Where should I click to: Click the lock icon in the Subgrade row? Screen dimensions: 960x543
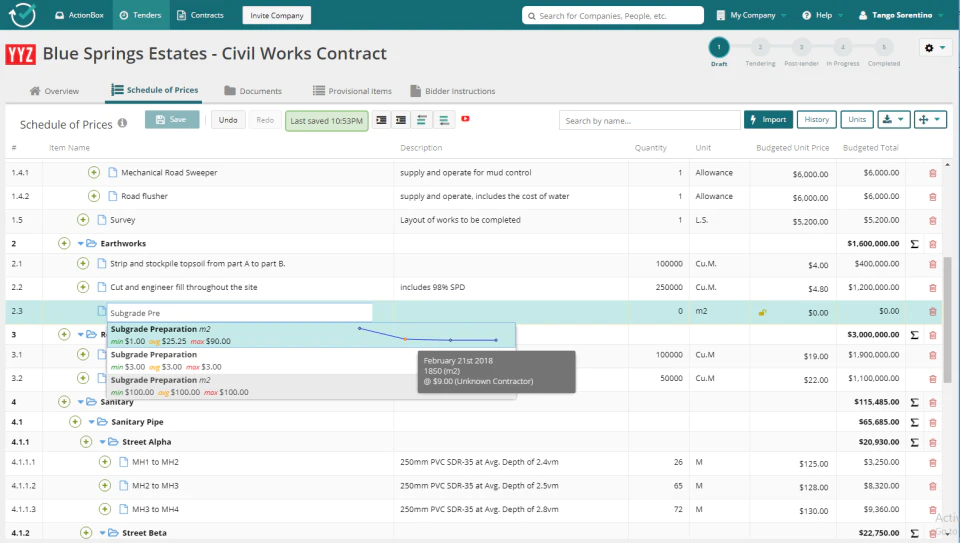pyautogui.click(x=762, y=312)
